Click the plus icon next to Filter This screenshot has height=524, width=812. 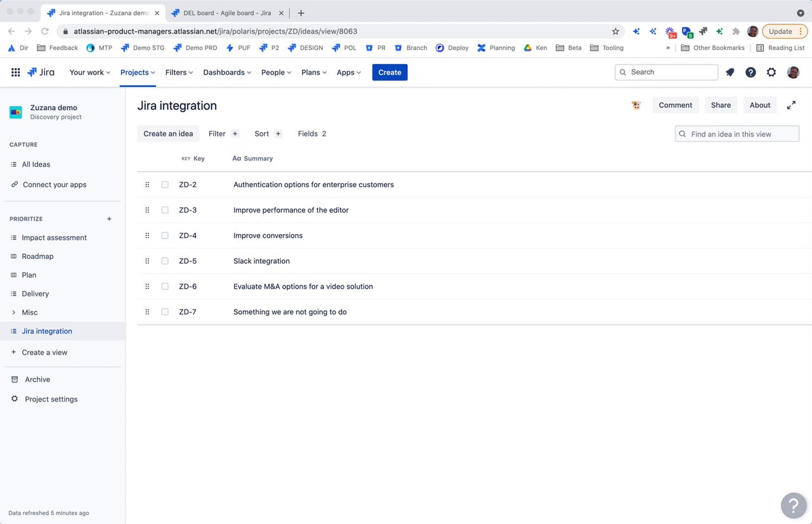[x=235, y=134]
